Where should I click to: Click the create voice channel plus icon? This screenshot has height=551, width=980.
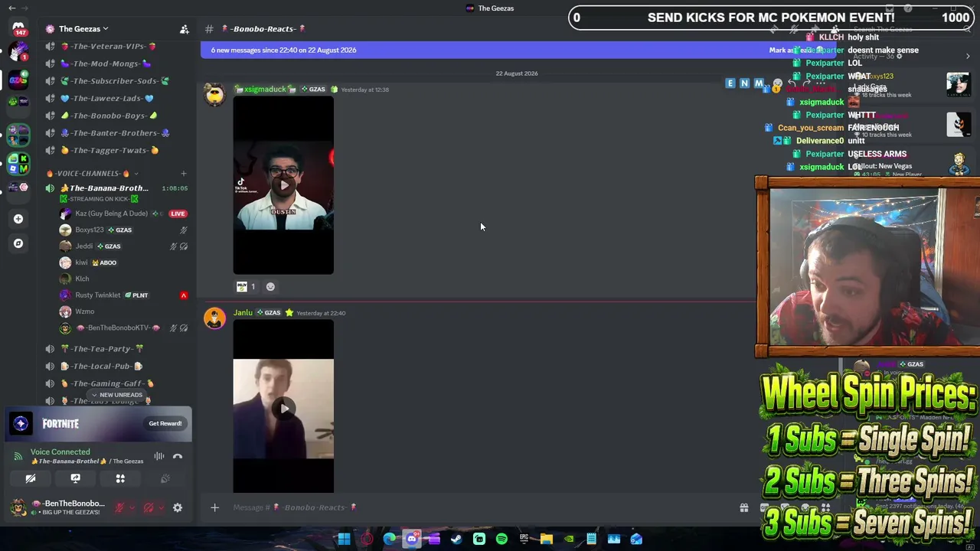(x=183, y=174)
